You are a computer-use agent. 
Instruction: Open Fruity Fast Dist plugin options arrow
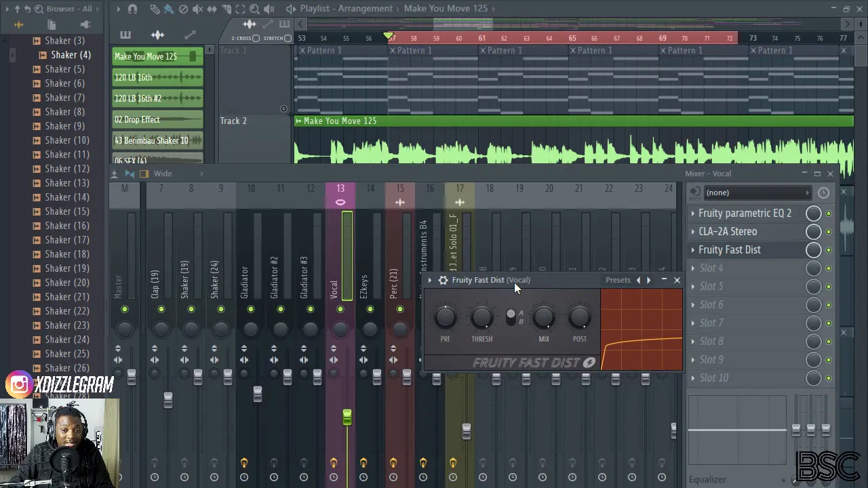tap(430, 280)
